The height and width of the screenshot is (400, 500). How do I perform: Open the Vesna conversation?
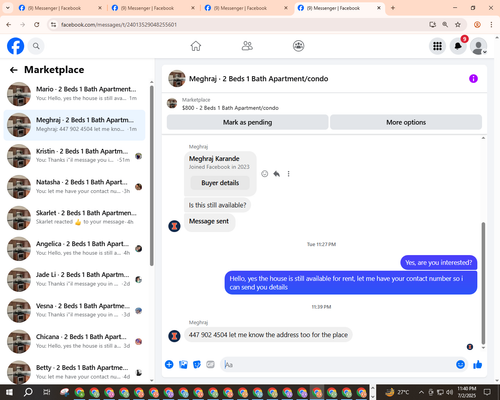[74, 310]
